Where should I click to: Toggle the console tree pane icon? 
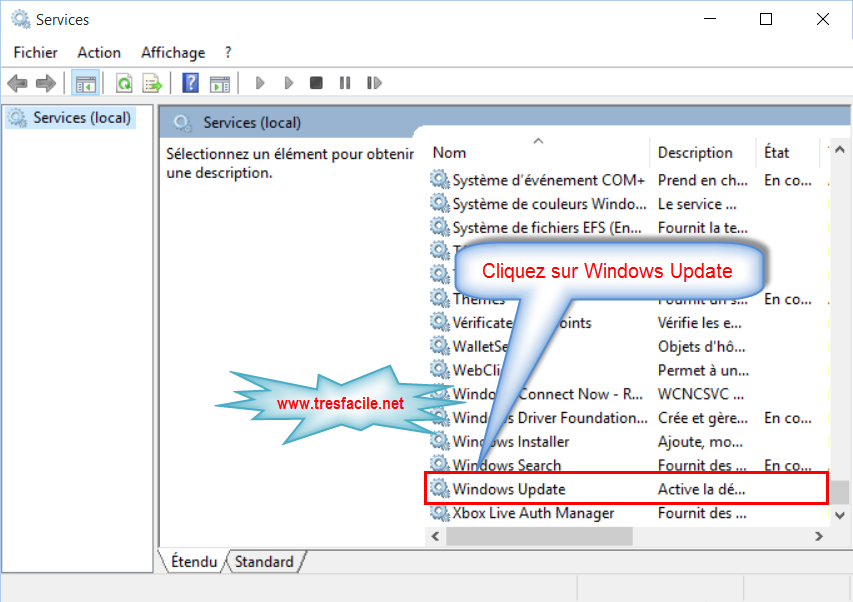[x=86, y=83]
